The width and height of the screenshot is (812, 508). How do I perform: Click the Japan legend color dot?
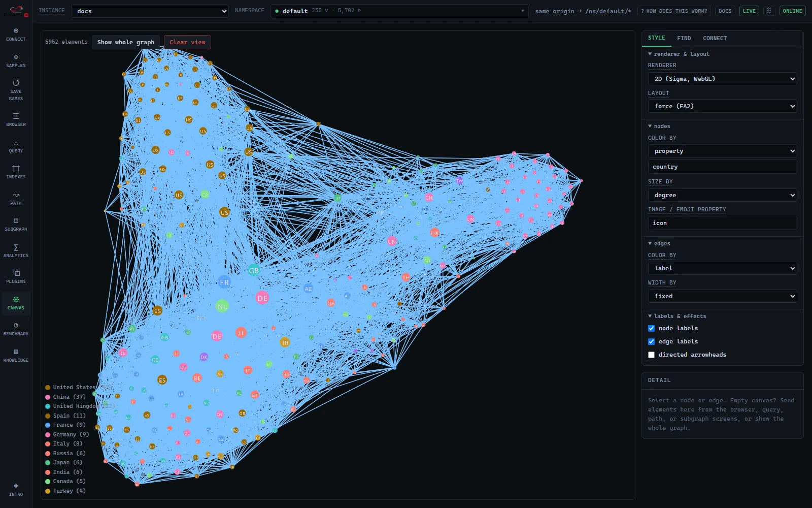pyautogui.click(x=48, y=463)
